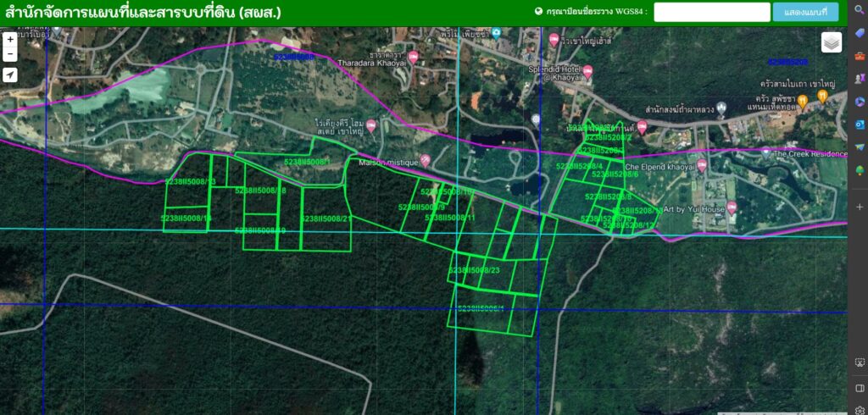Open the map layers switcher
This screenshot has height=415, width=868.
click(831, 42)
